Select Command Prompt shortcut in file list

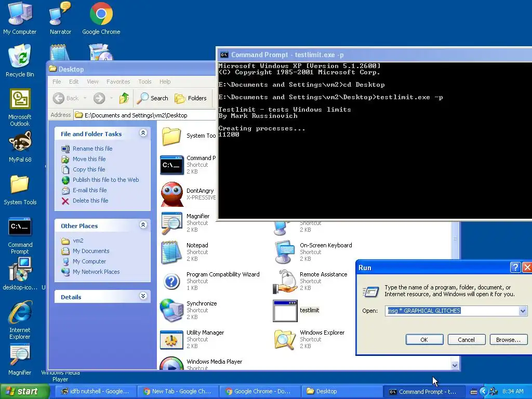pos(188,165)
